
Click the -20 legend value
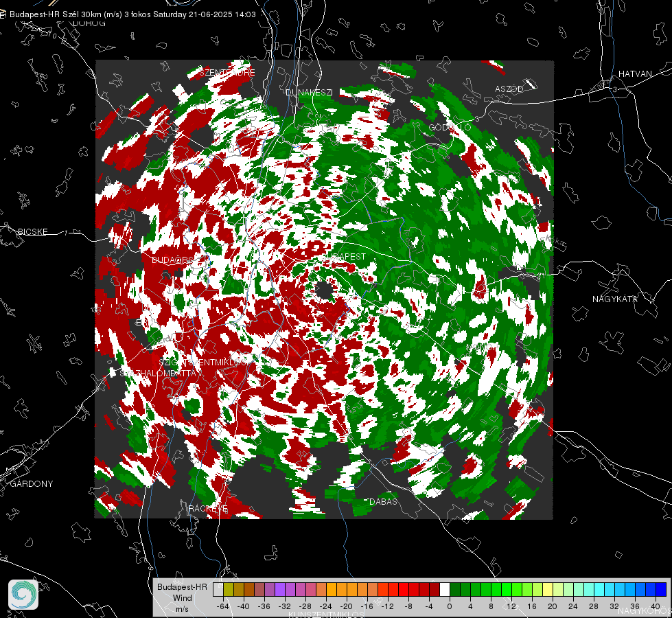346,606
